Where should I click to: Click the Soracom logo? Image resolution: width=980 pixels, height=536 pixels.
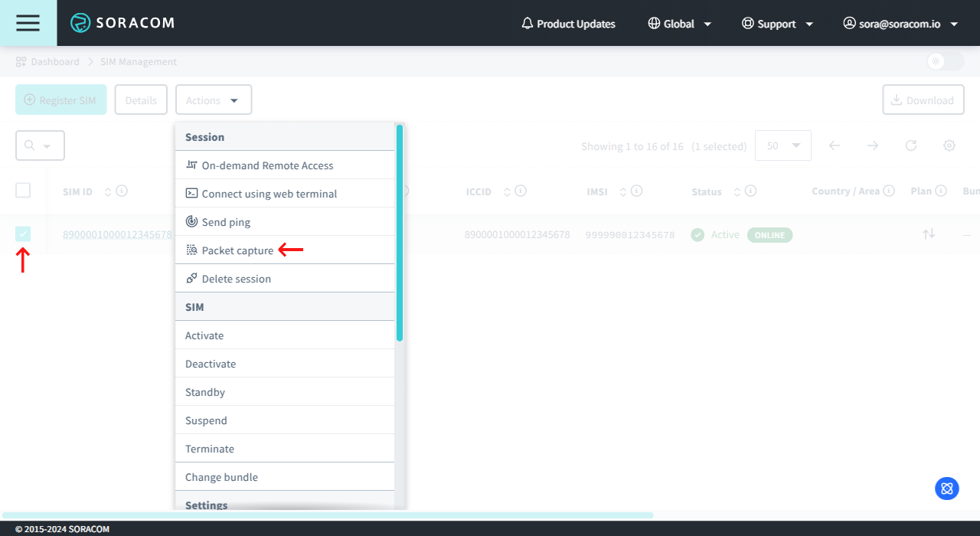[x=122, y=23]
